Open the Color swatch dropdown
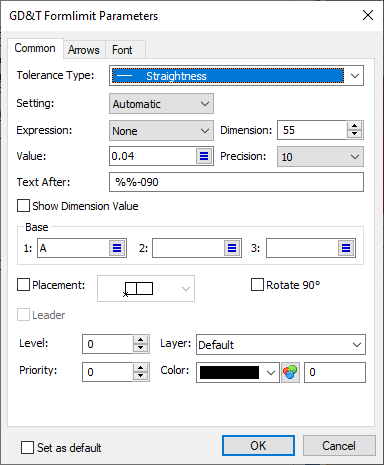Screen dimensions: 384x465 (x=238, y=372)
